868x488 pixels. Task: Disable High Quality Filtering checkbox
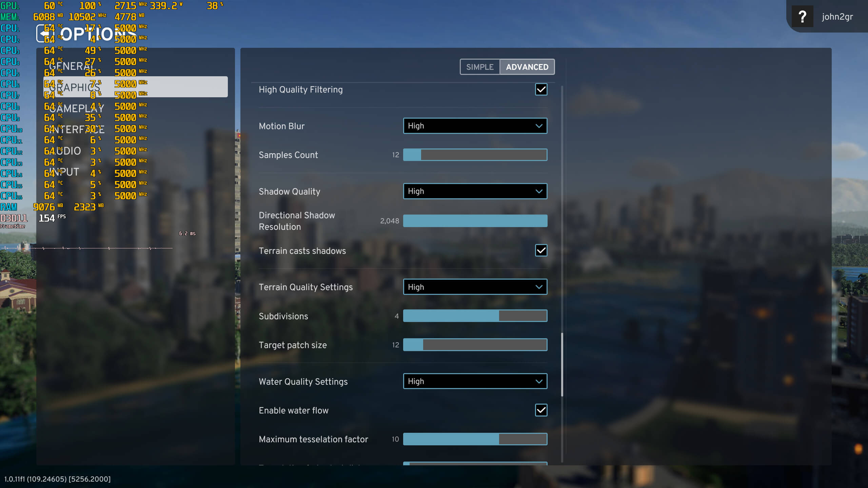click(541, 89)
